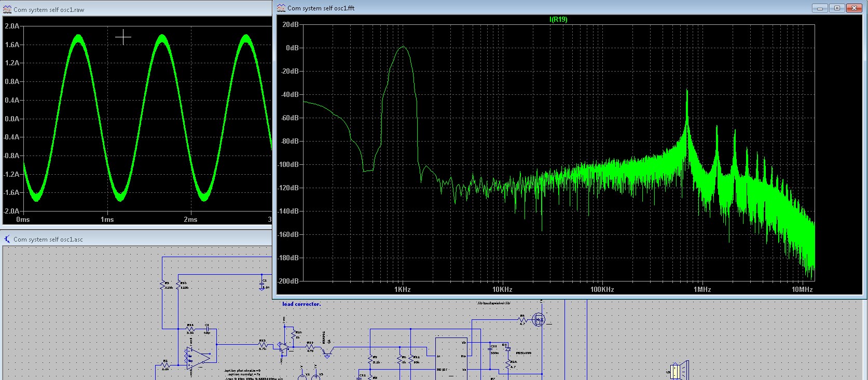Click the 1.6A label on waveform axis
This screenshot has height=380, width=868.
[12, 45]
